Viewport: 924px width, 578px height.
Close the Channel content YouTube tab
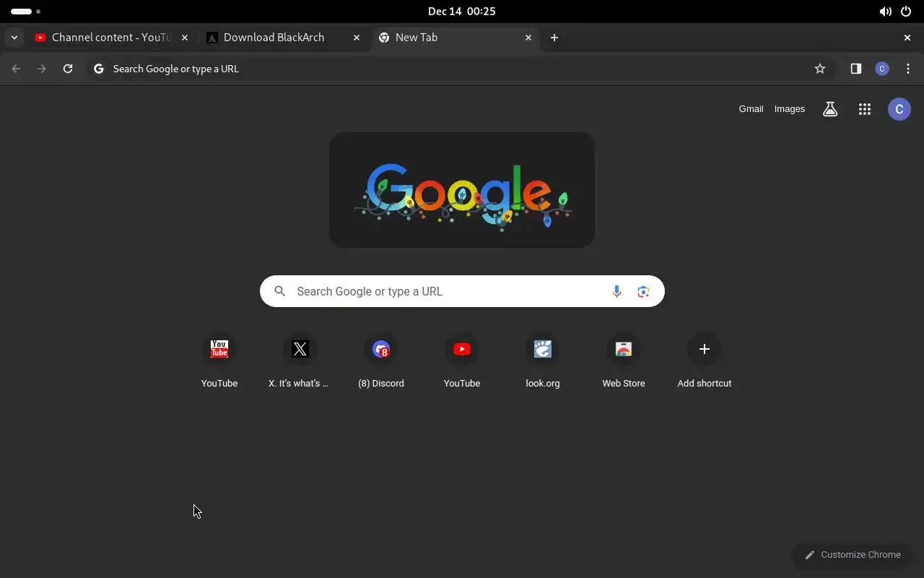pos(185,38)
